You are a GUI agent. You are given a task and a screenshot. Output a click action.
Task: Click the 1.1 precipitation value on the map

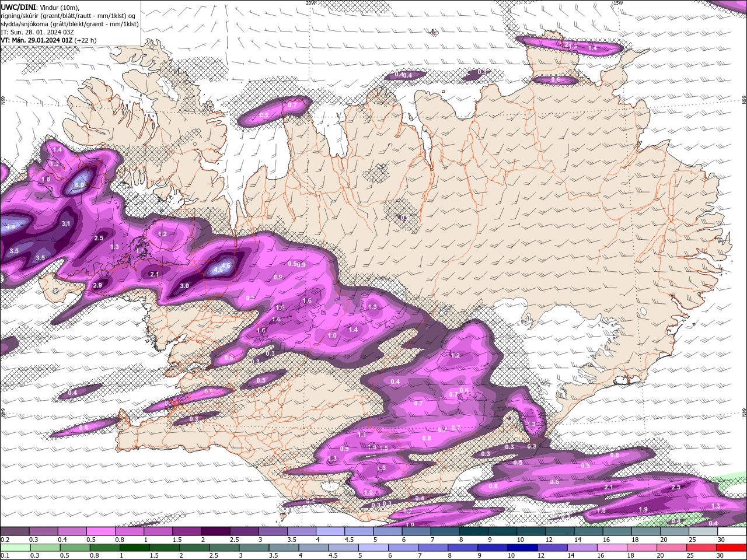pyautogui.click(x=362, y=435)
